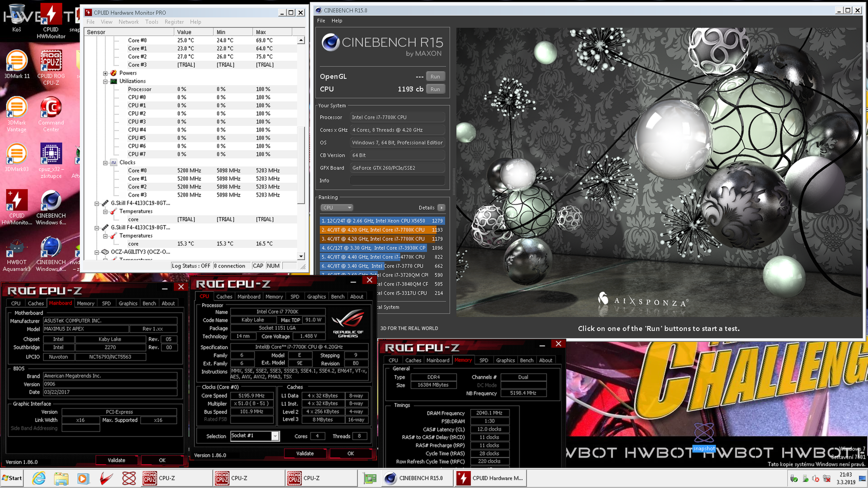Click HWMonitor scrollbar up arrow
Screen dimensions: 868x488
301,40
